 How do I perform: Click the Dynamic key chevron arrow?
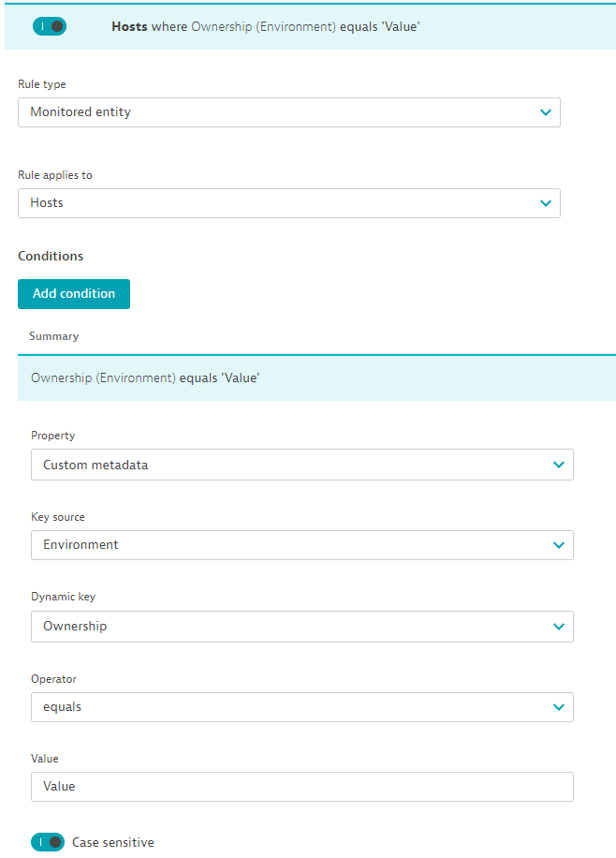click(559, 627)
